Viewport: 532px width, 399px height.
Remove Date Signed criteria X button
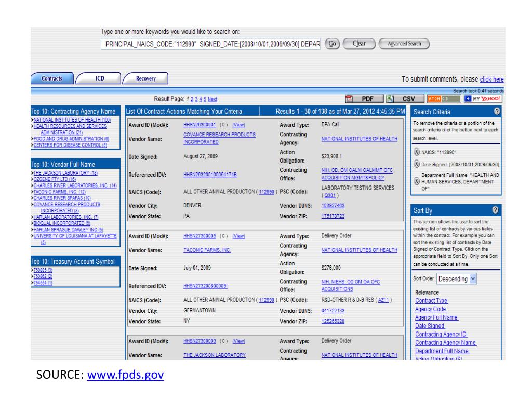tap(417, 164)
